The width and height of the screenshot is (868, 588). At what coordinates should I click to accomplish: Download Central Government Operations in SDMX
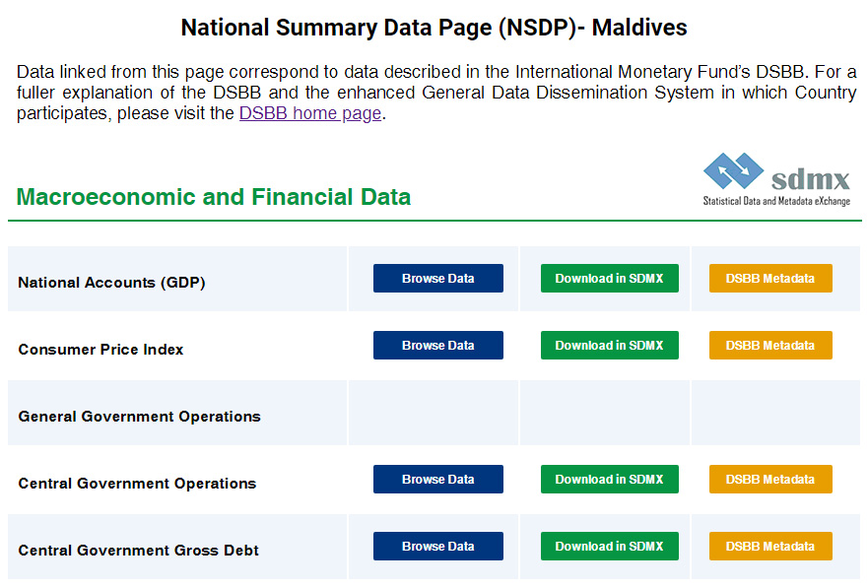(x=610, y=479)
